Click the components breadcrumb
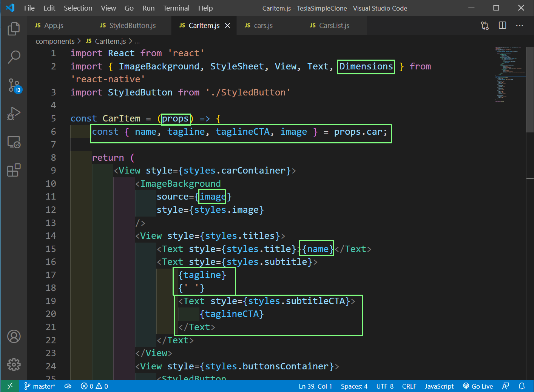 click(55, 41)
